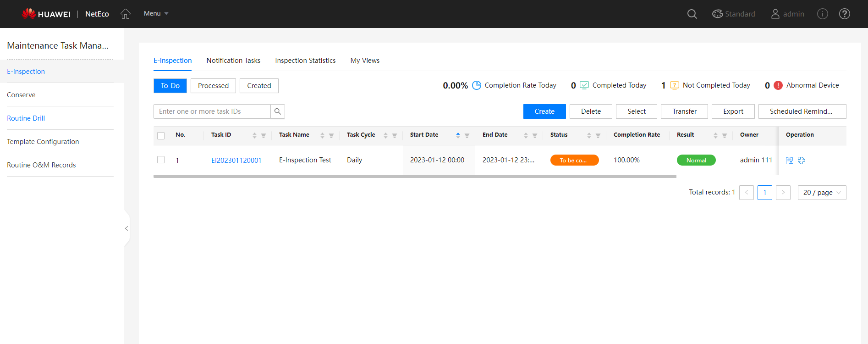Toggle the select-all checkbox in table header

coord(161,136)
